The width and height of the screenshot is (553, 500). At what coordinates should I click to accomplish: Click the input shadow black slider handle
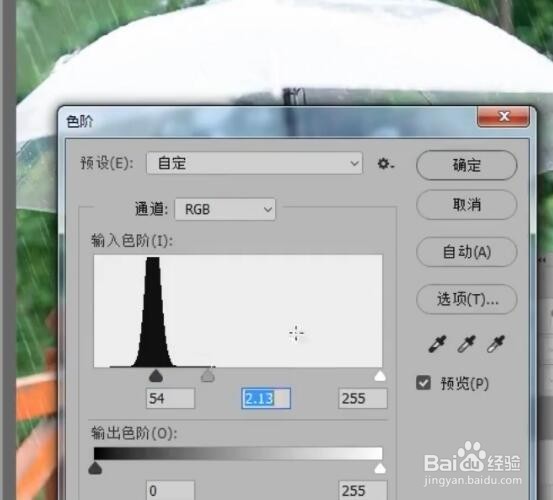point(156,376)
